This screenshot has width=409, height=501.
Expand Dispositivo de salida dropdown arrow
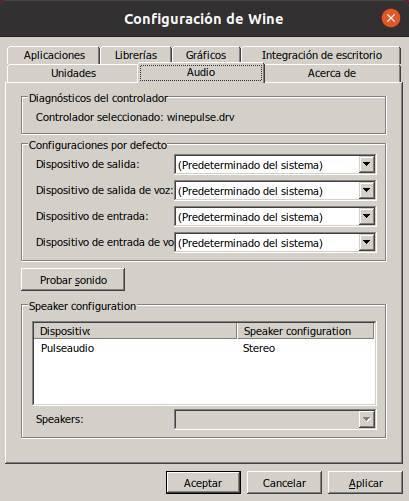coord(366,164)
